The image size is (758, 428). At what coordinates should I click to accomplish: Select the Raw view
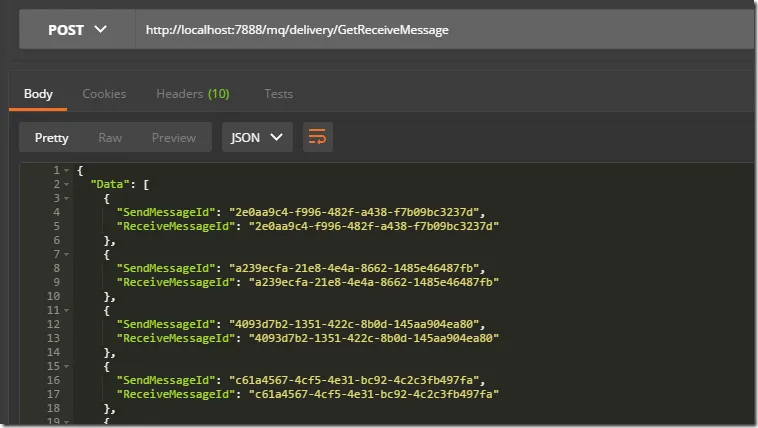[110, 138]
